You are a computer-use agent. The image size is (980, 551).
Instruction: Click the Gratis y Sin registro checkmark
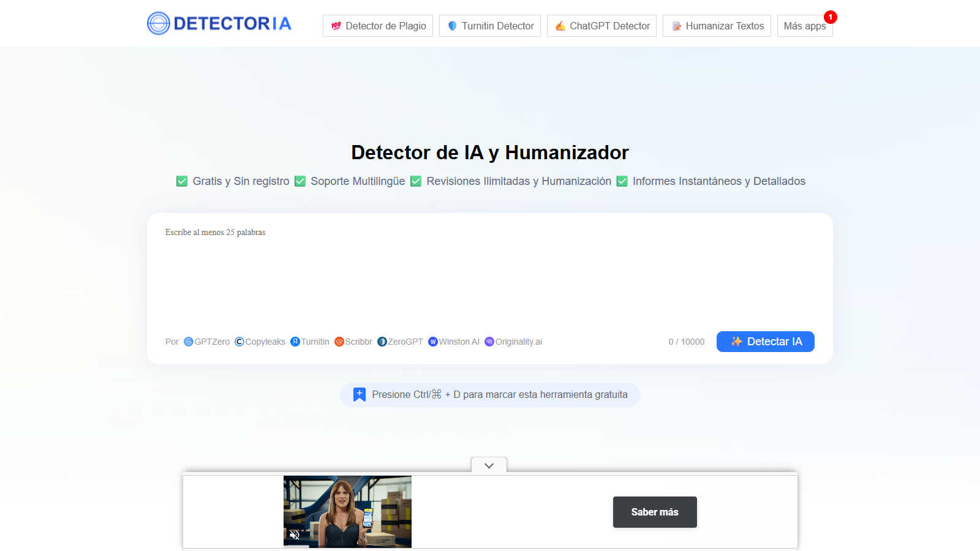point(182,181)
